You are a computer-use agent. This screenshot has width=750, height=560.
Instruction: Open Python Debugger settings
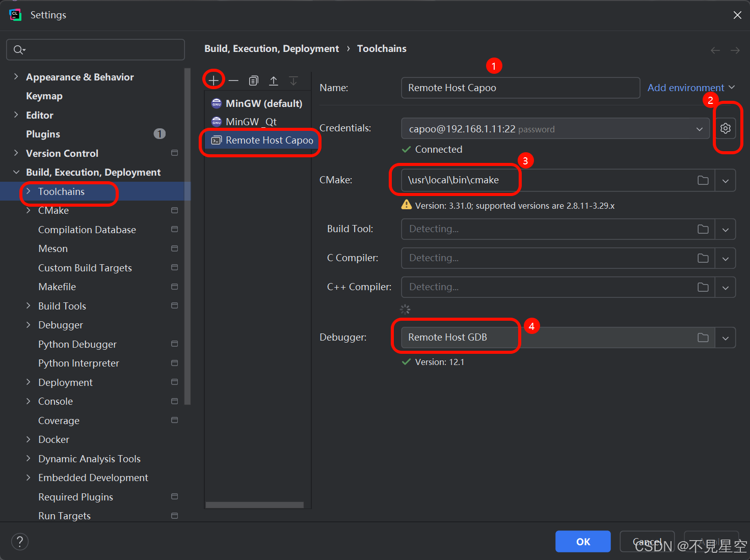tap(77, 344)
